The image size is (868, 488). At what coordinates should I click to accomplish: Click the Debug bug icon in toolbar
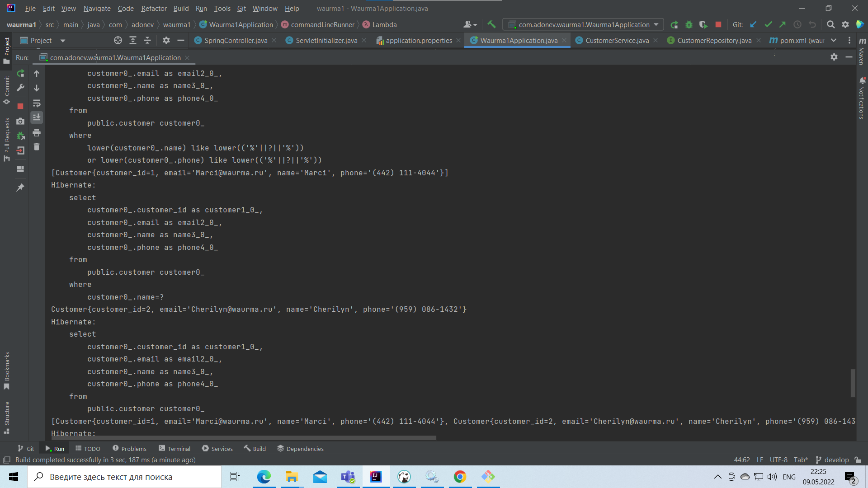click(689, 24)
